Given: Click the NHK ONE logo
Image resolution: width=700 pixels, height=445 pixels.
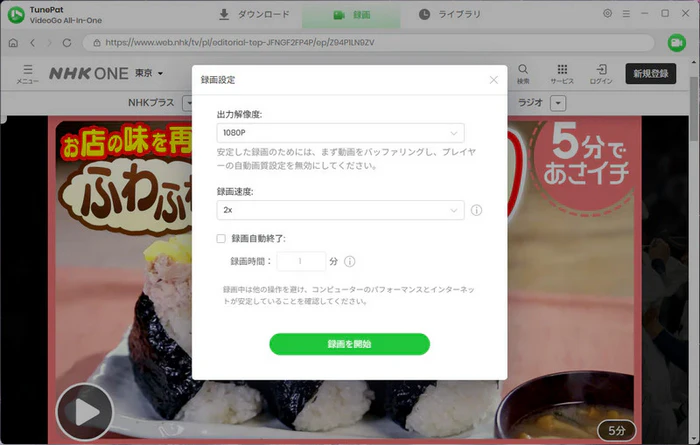Looking at the screenshot, I should click(89, 73).
